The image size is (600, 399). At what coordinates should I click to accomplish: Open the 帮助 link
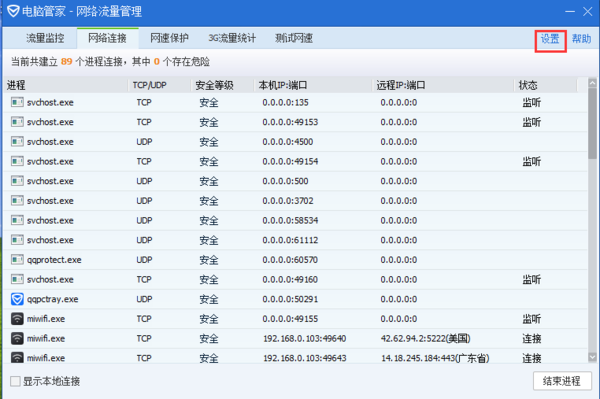point(581,39)
